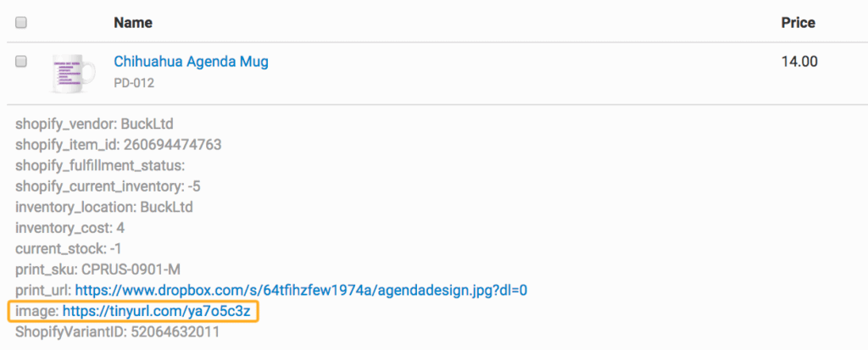The height and width of the screenshot is (350, 868).
Task: Tick the select-all checkbox in header
Action: tap(21, 23)
